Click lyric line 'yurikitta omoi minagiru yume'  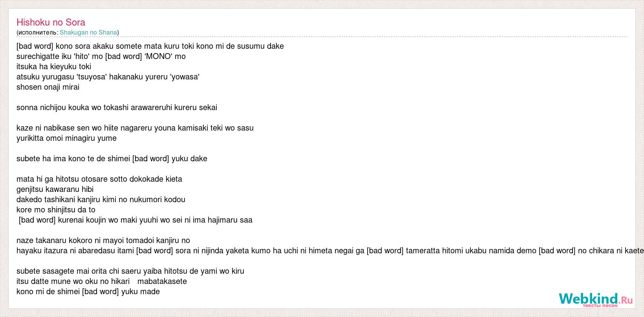(66, 138)
